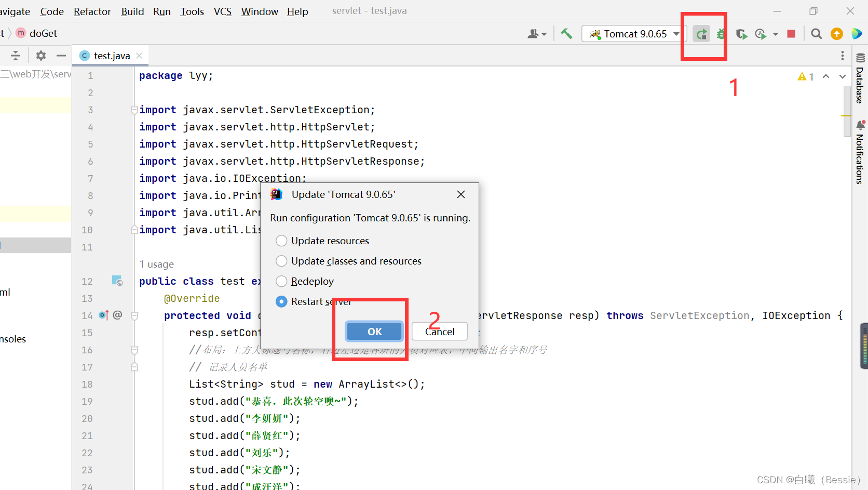This screenshot has height=490, width=868.
Task: Open Search Everywhere
Action: [816, 33]
